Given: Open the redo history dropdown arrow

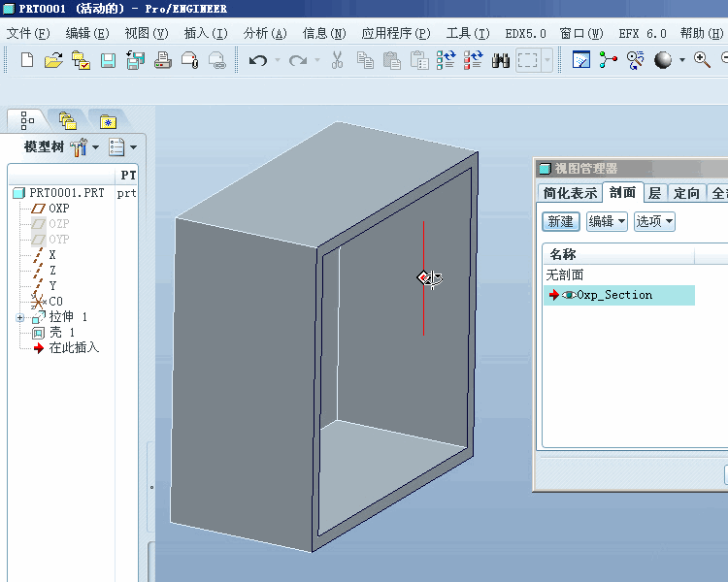Looking at the screenshot, I should [317, 60].
